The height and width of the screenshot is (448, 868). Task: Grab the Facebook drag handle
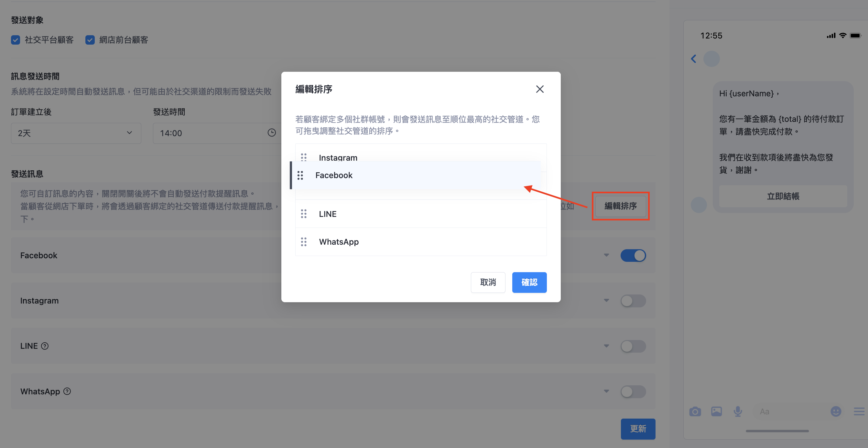coord(300,175)
